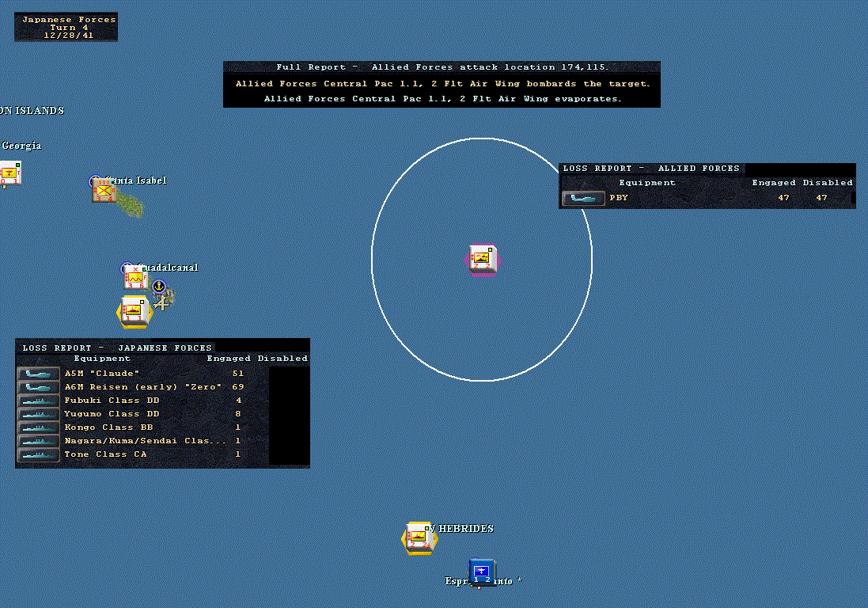Click the Georgia map label
The width and height of the screenshot is (868, 608).
pos(21,146)
